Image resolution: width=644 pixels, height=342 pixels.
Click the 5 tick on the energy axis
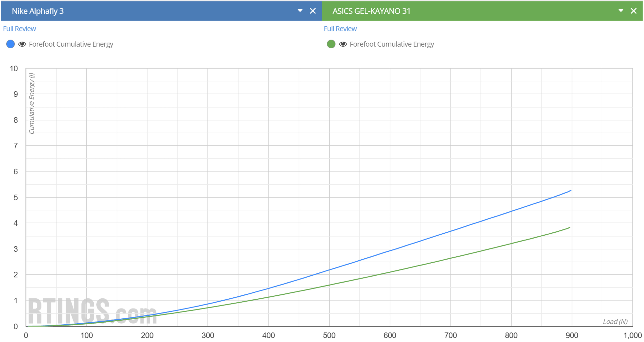coord(15,197)
